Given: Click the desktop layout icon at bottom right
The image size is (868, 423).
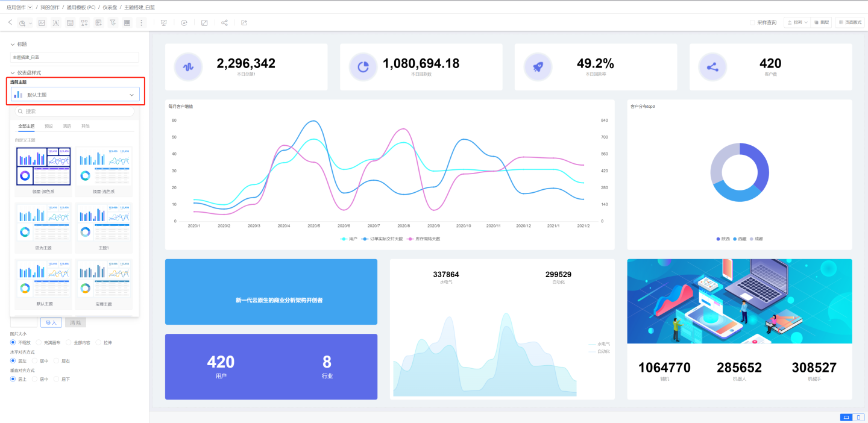Looking at the screenshot, I should (846, 417).
